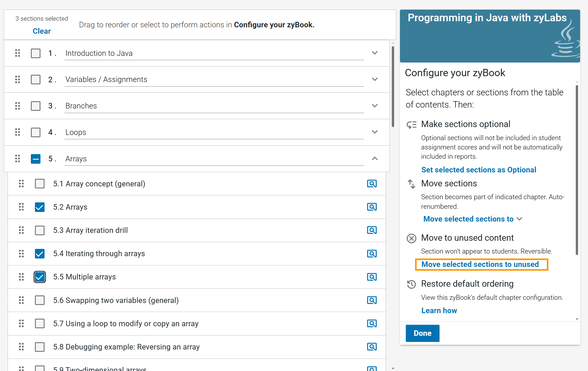The width and height of the screenshot is (588, 371).
Task: Move selected sections to unused
Action: tap(480, 264)
